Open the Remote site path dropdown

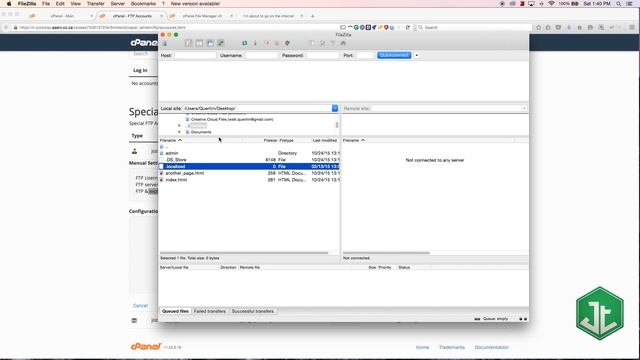524,108
